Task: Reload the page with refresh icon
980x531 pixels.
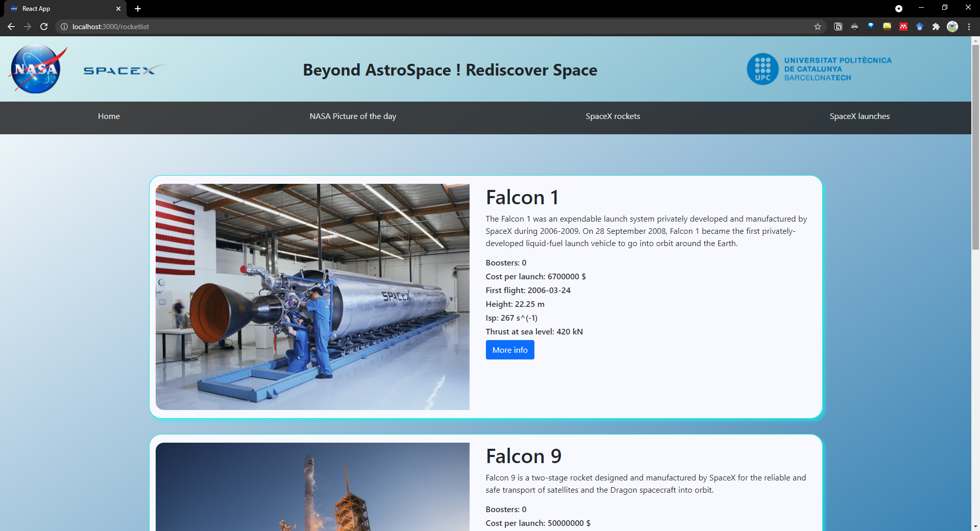Action: (x=44, y=27)
